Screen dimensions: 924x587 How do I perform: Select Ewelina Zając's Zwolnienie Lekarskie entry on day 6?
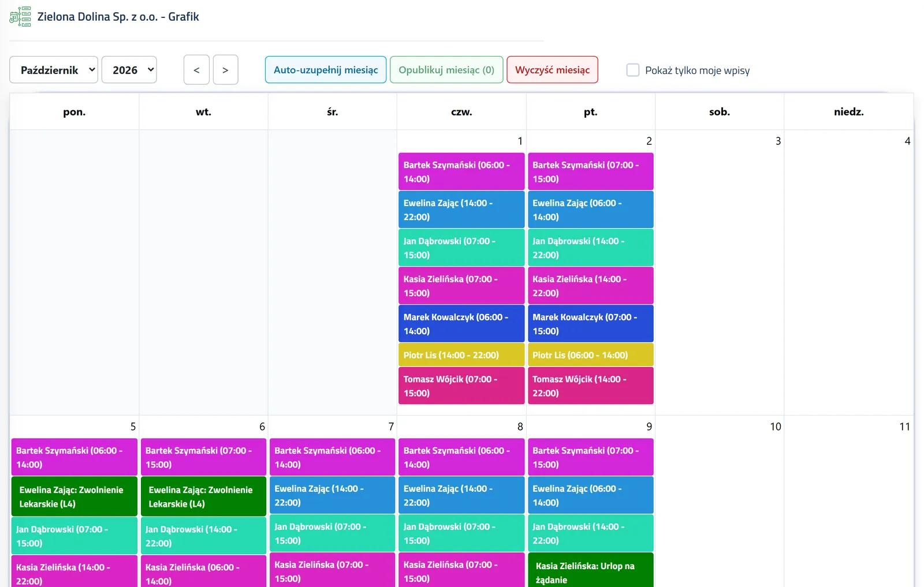pyautogui.click(x=203, y=496)
